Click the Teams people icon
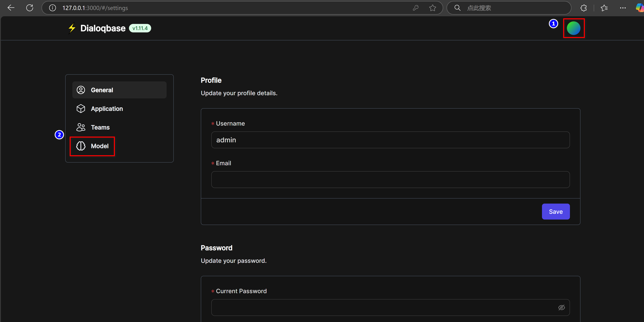 [81, 127]
